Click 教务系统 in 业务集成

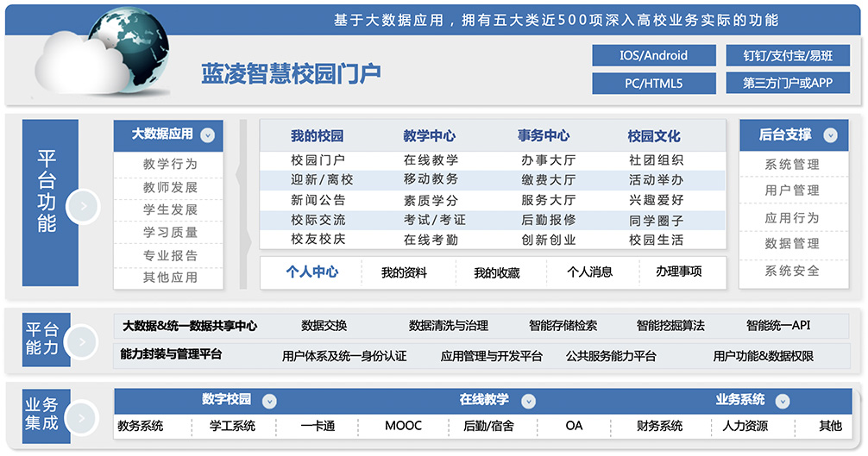140,426
